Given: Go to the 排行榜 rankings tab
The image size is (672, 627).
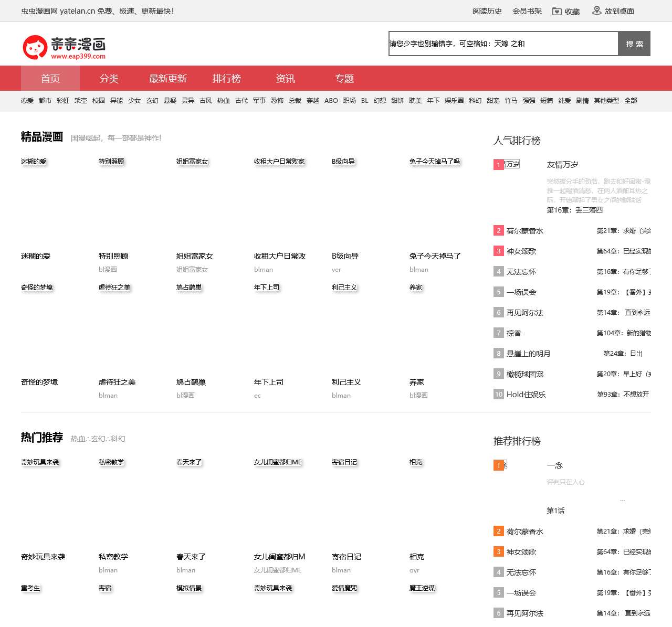Looking at the screenshot, I should coord(227,78).
